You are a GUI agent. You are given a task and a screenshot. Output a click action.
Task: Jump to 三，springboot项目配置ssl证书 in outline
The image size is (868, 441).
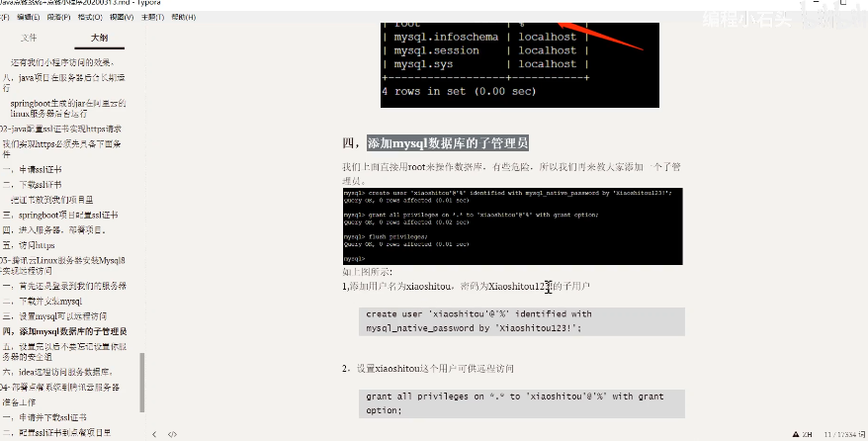click(x=59, y=215)
